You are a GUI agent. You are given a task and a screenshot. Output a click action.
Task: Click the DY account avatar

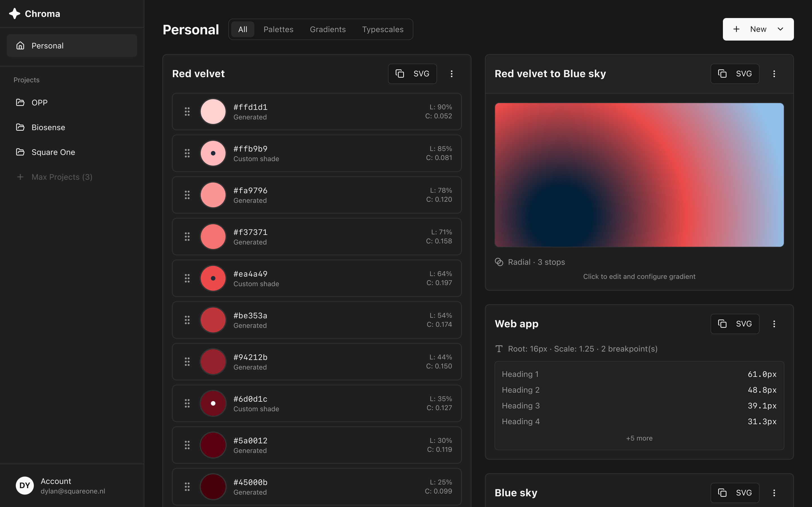tap(25, 486)
